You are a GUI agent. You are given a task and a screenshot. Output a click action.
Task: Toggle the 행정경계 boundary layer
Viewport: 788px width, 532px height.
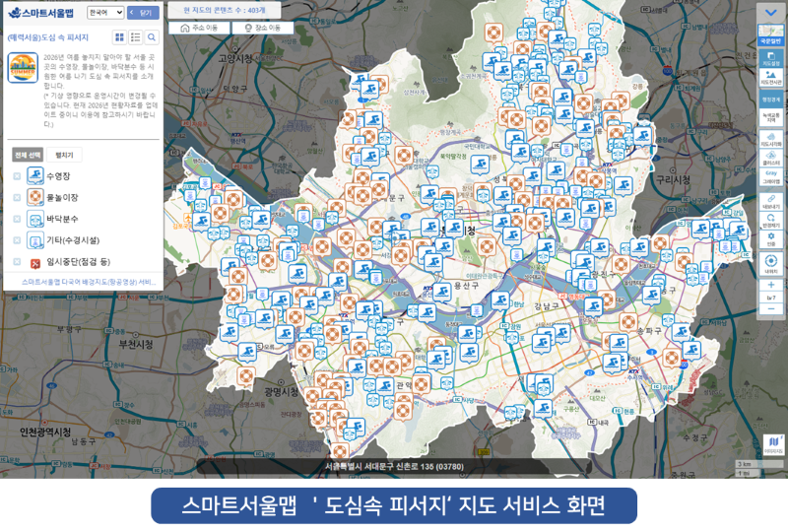click(770, 100)
